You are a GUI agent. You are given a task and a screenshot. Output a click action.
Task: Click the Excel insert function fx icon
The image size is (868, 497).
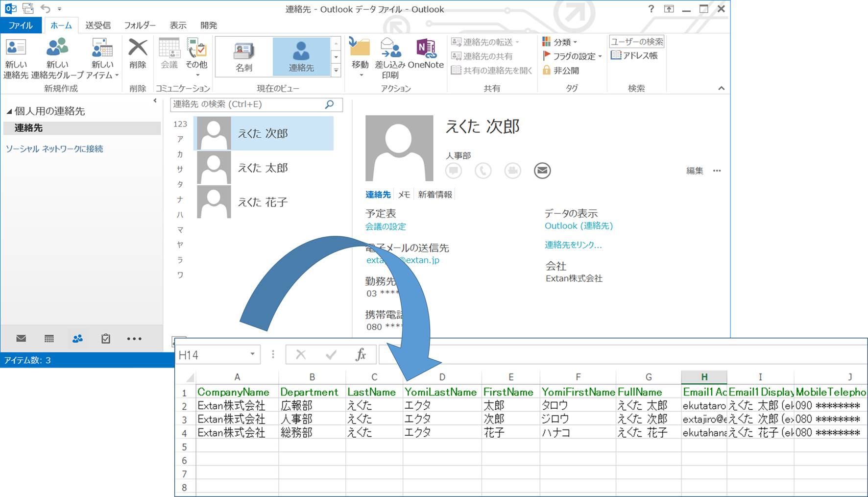point(361,354)
